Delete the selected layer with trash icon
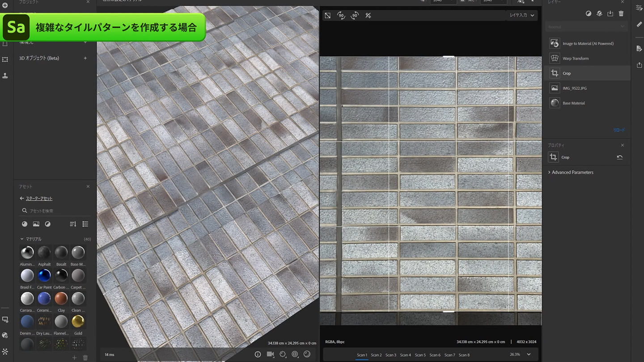The width and height of the screenshot is (644, 362). tap(621, 14)
